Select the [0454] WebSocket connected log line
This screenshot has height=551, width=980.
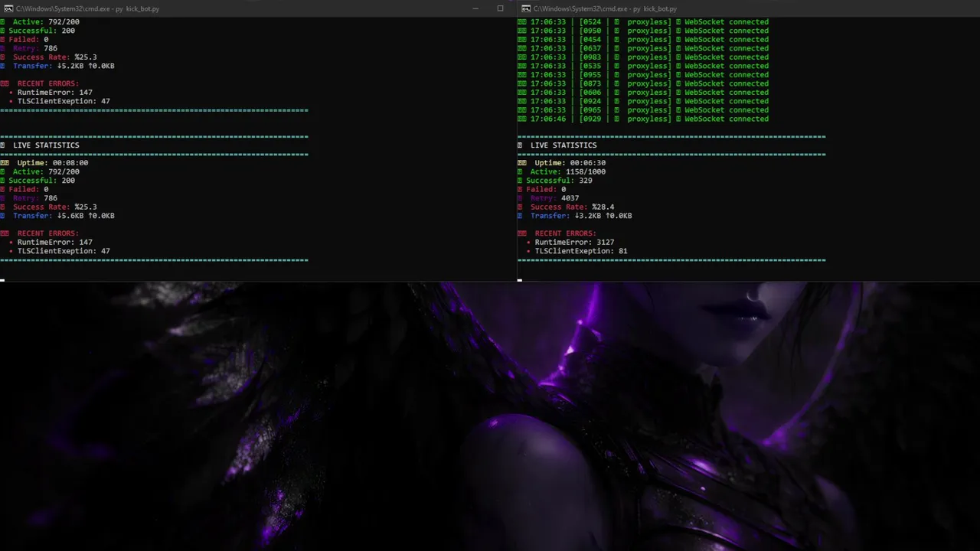coord(643,40)
